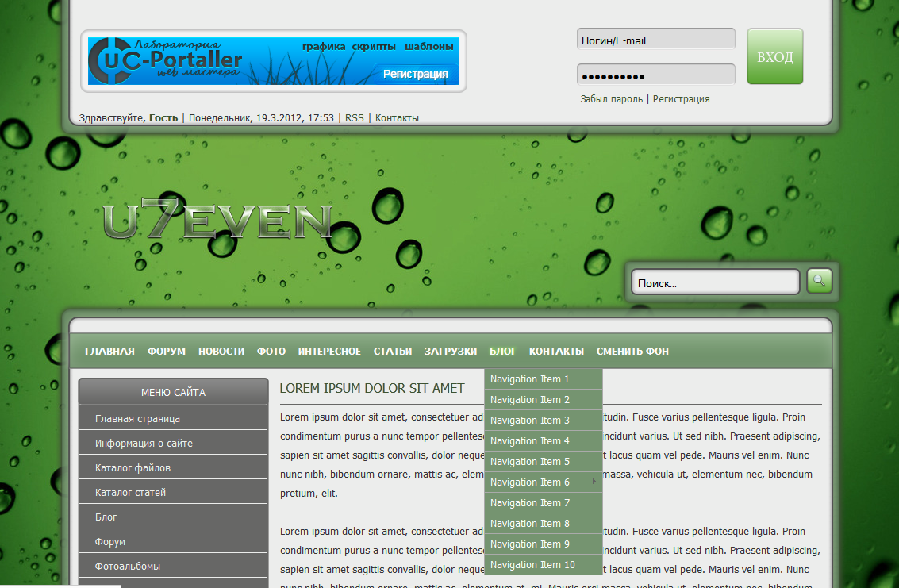The image size is (899, 588).
Task: Click into the password field
Action: (655, 75)
